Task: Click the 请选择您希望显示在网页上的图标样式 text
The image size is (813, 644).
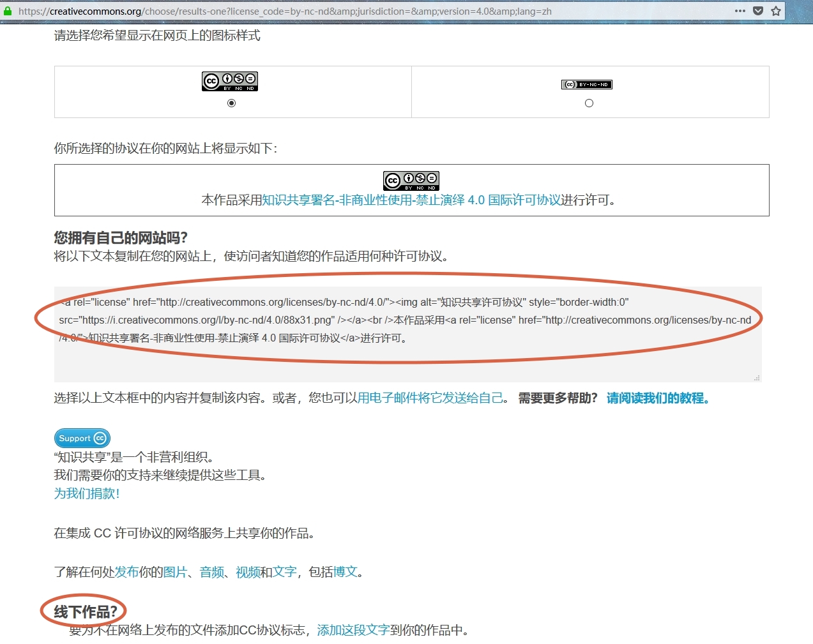Action: click(x=157, y=36)
